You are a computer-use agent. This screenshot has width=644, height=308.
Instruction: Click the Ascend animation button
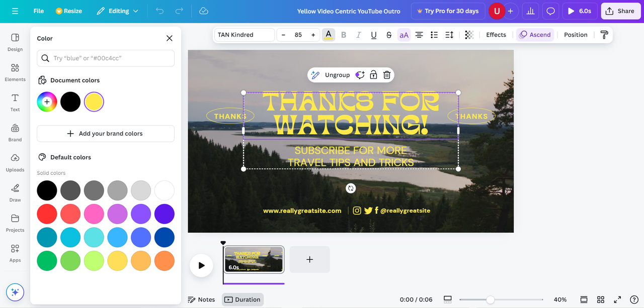click(x=535, y=35)
